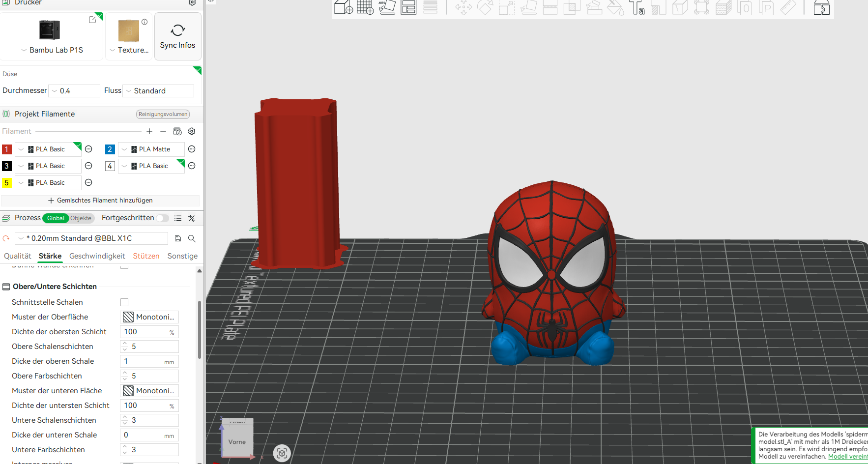Click the AMS filament sync icon
Viewport: 868px width, 464px height.
[x=177, y=131]
